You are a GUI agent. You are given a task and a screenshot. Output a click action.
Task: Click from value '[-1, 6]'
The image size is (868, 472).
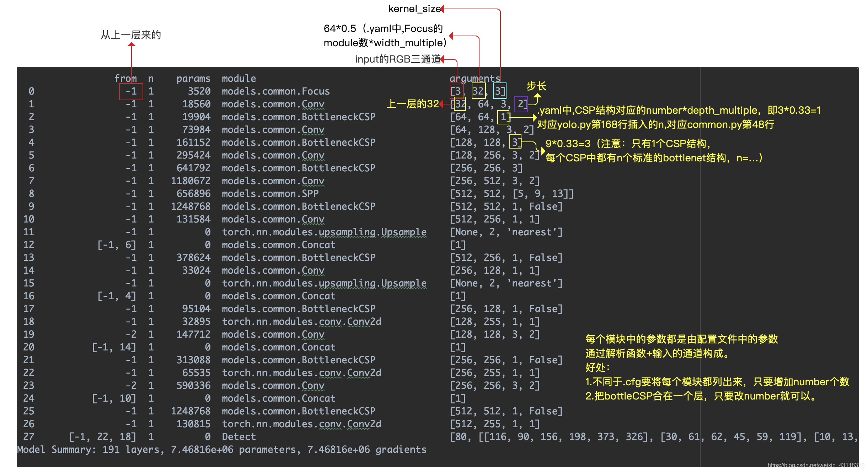tap(117, 245)
